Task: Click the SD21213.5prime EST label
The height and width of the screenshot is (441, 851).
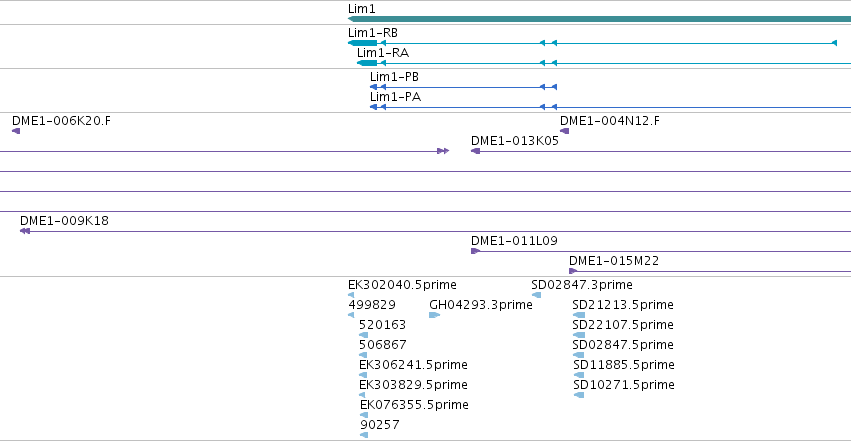Action: click(x=623, y=305)
